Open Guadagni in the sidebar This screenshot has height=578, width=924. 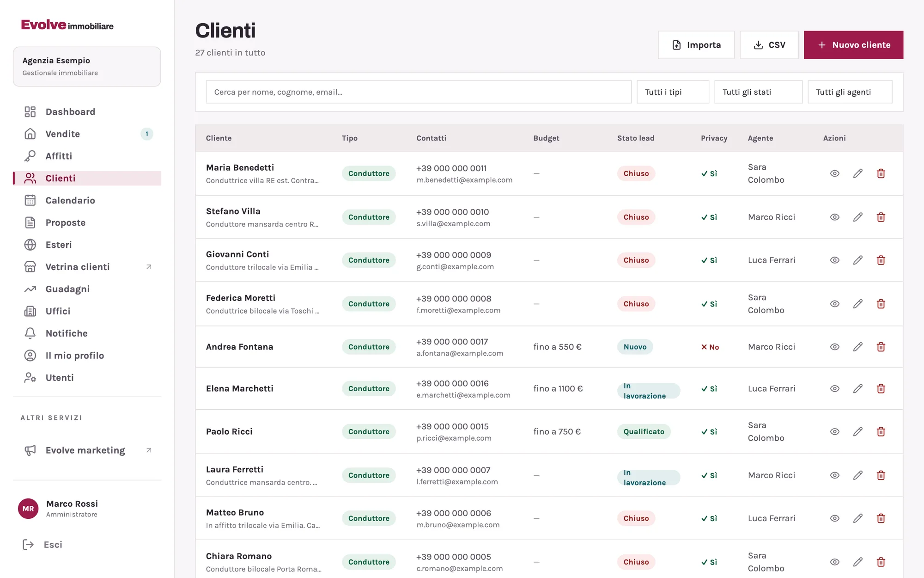tap(87, 289)
